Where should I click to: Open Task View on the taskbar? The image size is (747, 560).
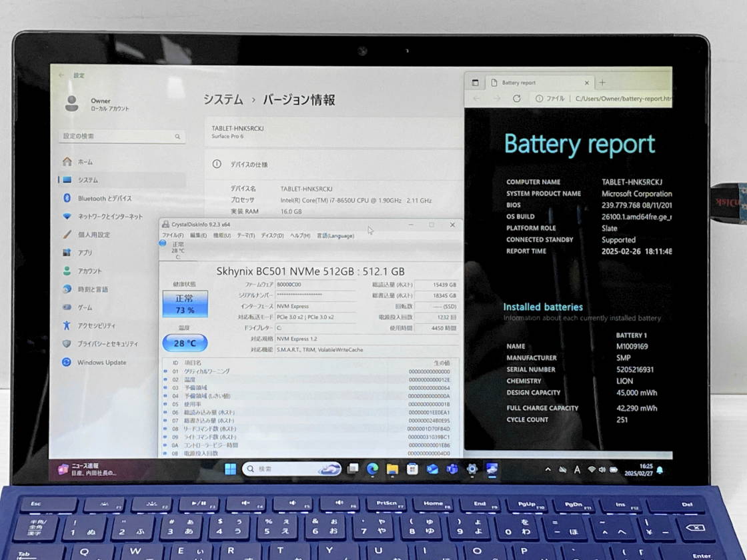pyautogui.click(x=353, y=469)
